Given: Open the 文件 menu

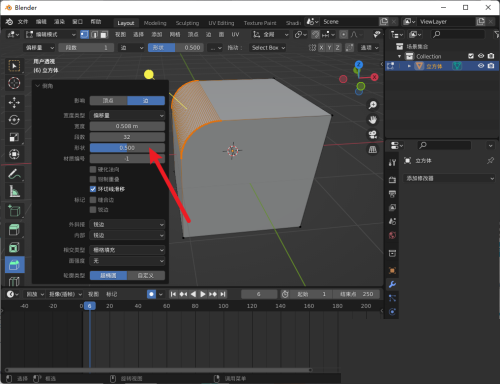Looking at the screenshot, I should (x=23, y=22).
